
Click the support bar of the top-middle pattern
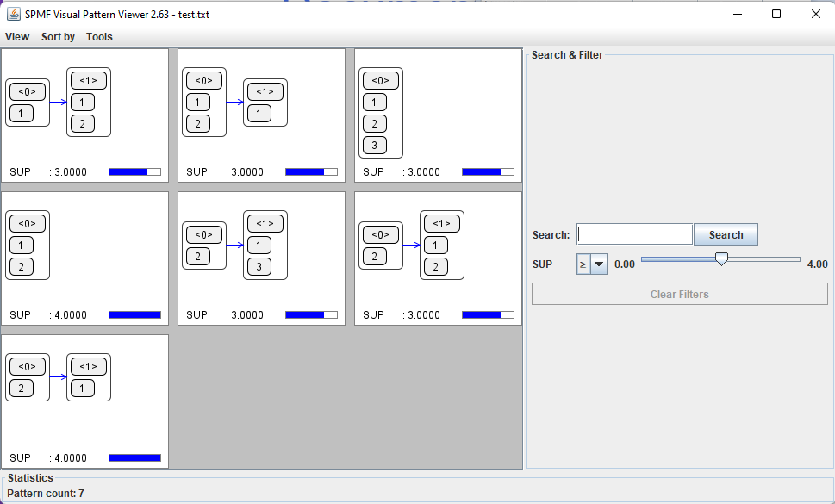point(311,172)
